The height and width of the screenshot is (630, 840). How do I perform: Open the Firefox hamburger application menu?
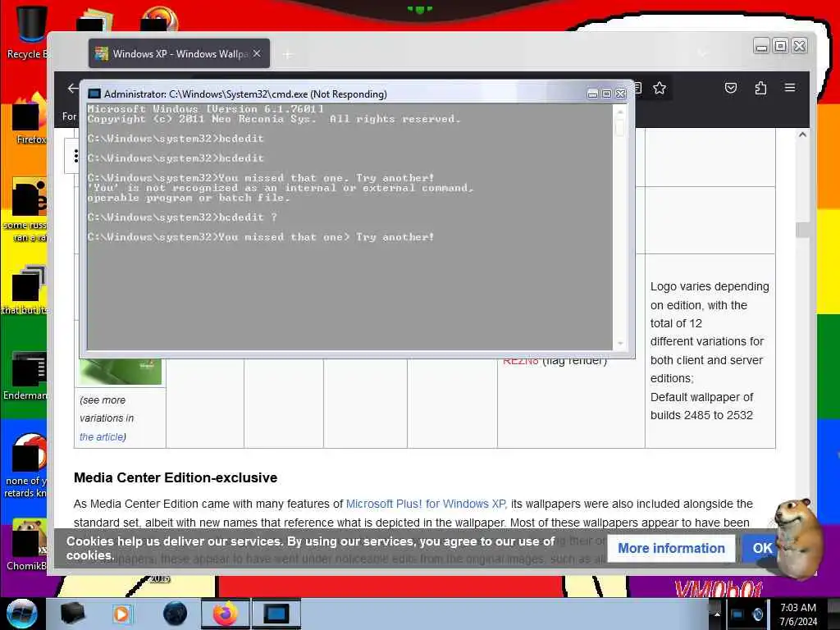coord(790,88)
